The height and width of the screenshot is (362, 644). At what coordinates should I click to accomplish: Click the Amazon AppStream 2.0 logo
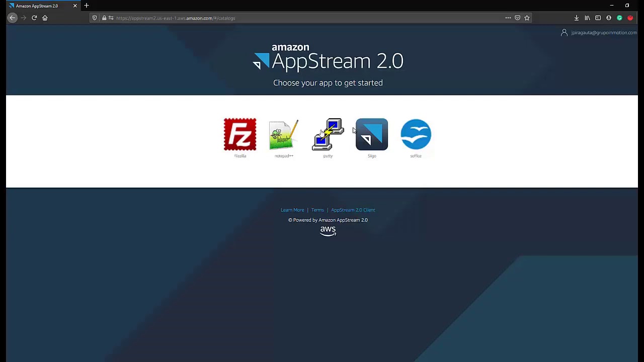328,57
